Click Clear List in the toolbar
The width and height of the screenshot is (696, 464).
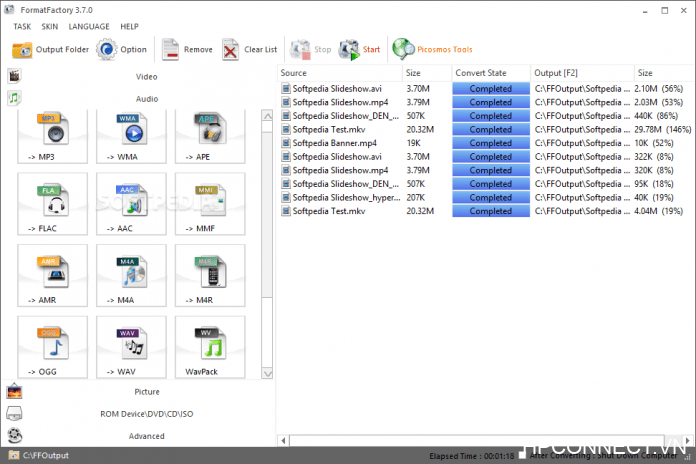pyautogui.click(x=249, y=50)
